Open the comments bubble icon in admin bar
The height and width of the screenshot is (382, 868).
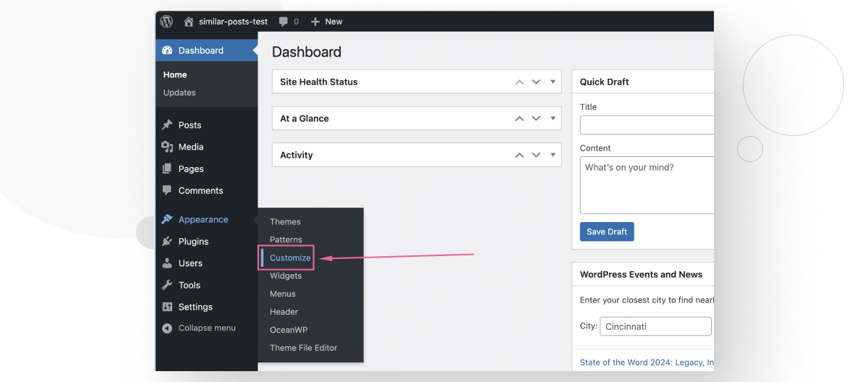pos(283,22)
